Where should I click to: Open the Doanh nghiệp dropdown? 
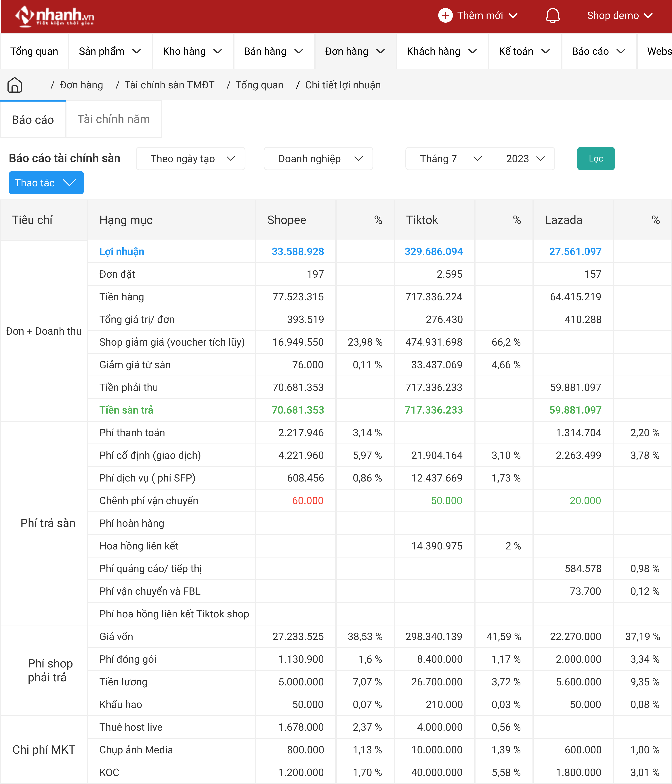point(318,159)
